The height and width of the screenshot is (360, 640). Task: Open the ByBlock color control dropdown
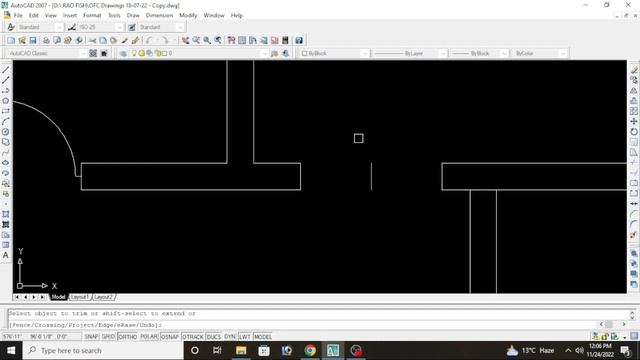pyautogui.click(x=334, y=53)
